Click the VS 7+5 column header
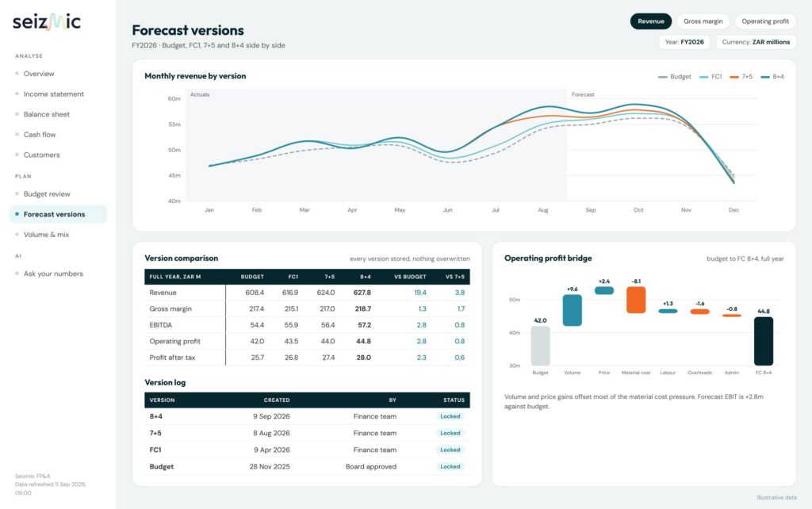The height and width of the screenshot is (509, 812). click(x=454, y=277)
